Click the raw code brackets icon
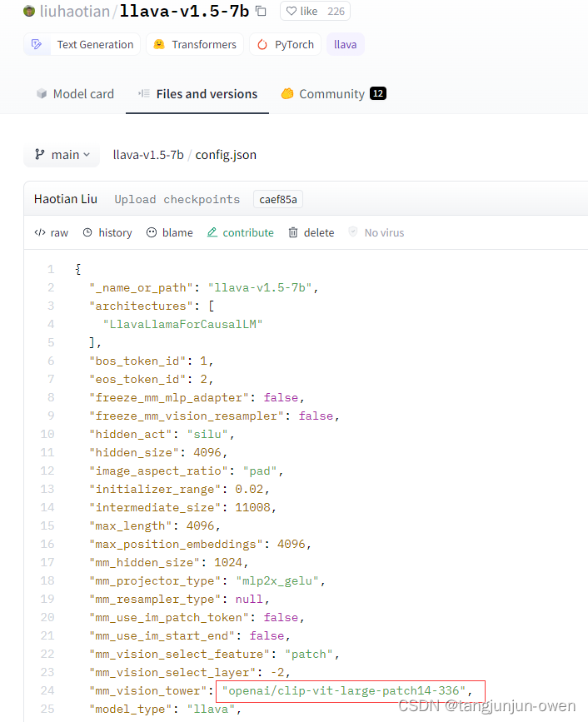 40,232
